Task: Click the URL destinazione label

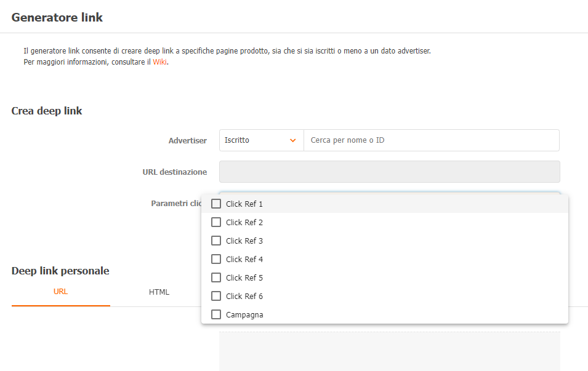Action: (x=174, y=172)
